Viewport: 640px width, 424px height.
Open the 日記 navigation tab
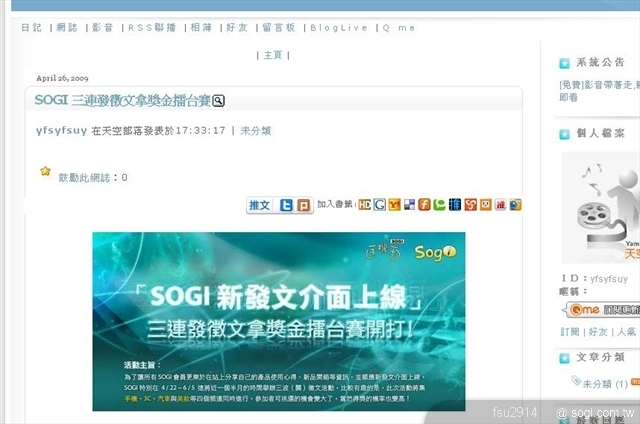point(31,28)
